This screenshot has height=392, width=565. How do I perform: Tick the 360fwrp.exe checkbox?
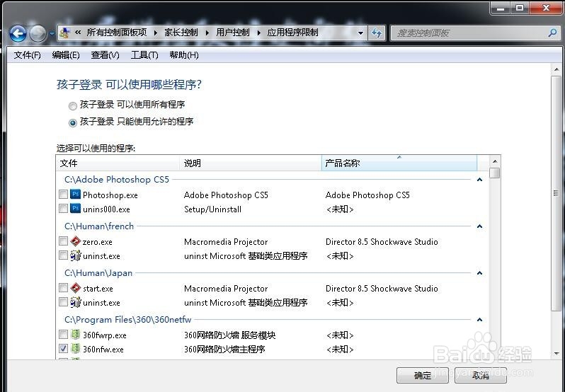64,335
